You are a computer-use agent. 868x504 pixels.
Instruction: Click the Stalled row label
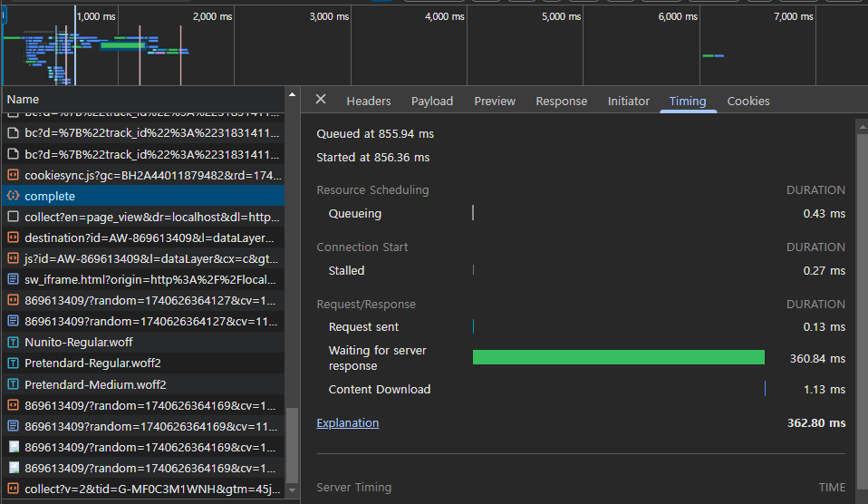(x=346, y=271)
